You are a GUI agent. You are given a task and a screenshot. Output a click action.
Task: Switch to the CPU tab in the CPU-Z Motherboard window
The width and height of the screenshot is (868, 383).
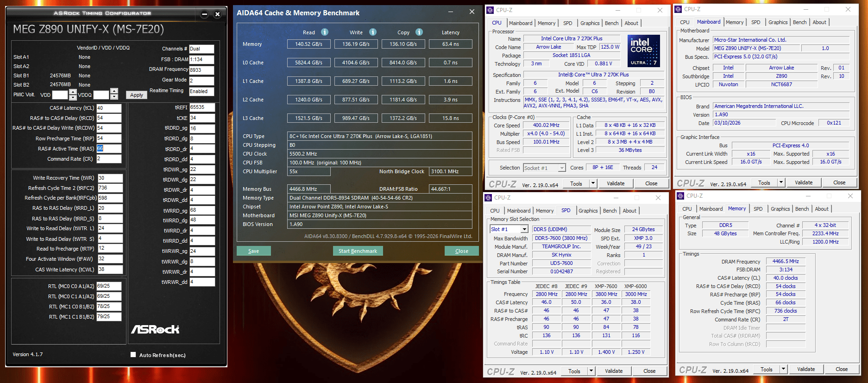click(x=685, y=22)
